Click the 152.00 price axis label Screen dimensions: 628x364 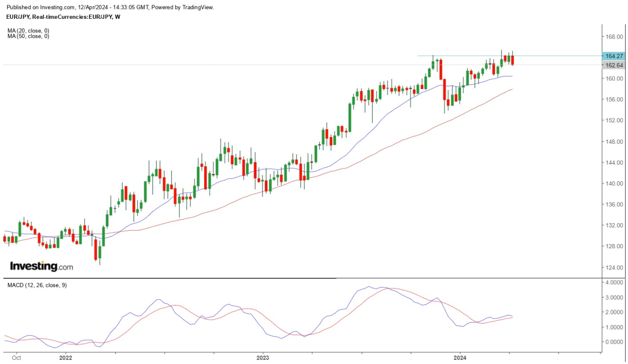(x=614, y=121)
